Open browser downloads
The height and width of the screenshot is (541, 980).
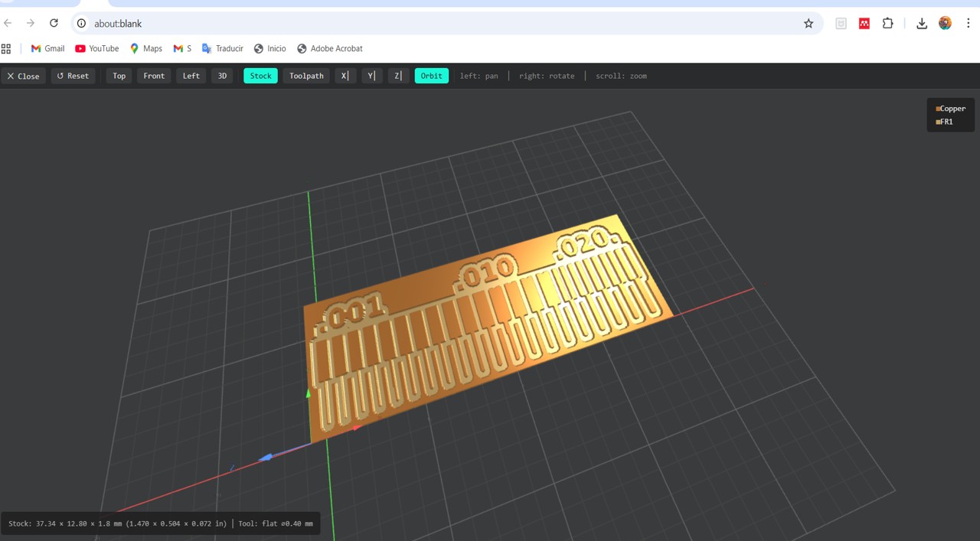[922, 24]
